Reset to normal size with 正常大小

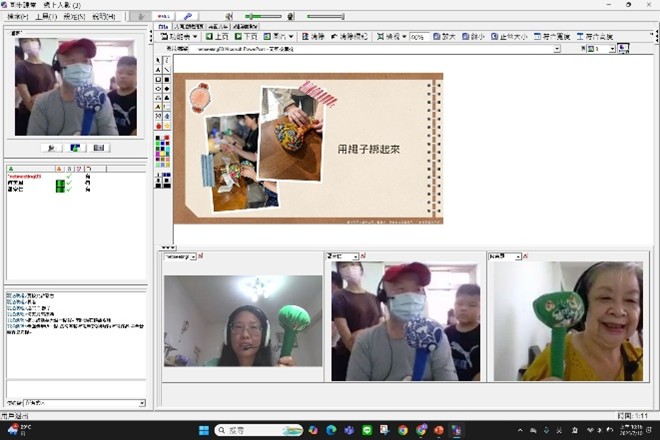(509, 37)
